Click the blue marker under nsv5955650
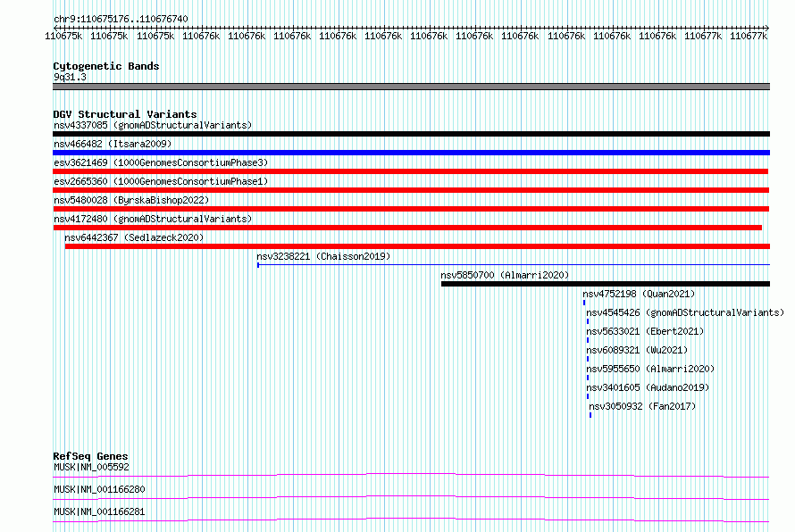 pyautogui.click(x=588, y=378)
